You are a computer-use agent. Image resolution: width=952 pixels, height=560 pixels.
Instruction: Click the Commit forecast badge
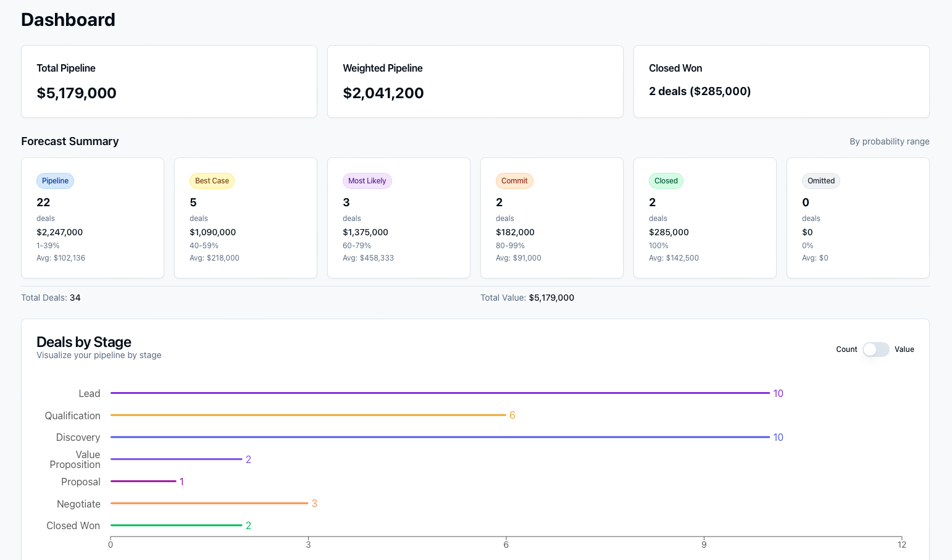coord(514,181)
